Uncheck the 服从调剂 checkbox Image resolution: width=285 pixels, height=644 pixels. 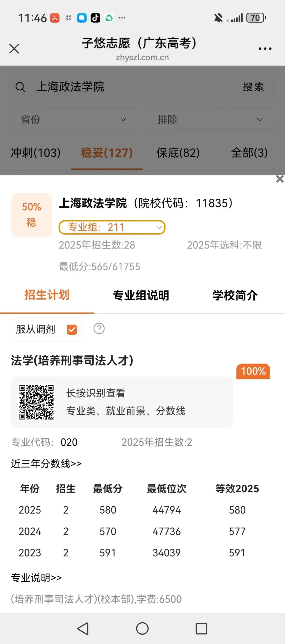72,329
